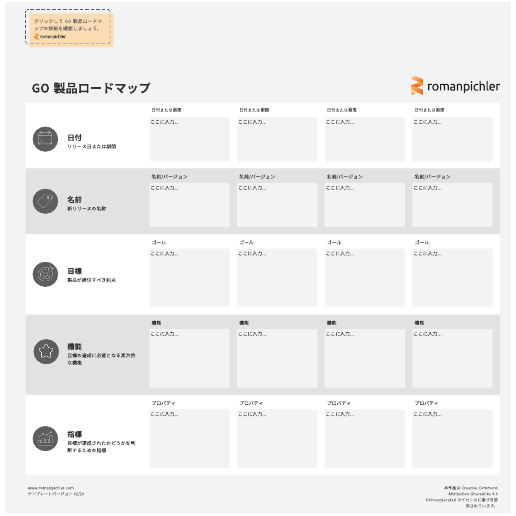Click the small romanpichler logo in orange note
Screen dimensions: 516x516
click(x=50, y=37)
